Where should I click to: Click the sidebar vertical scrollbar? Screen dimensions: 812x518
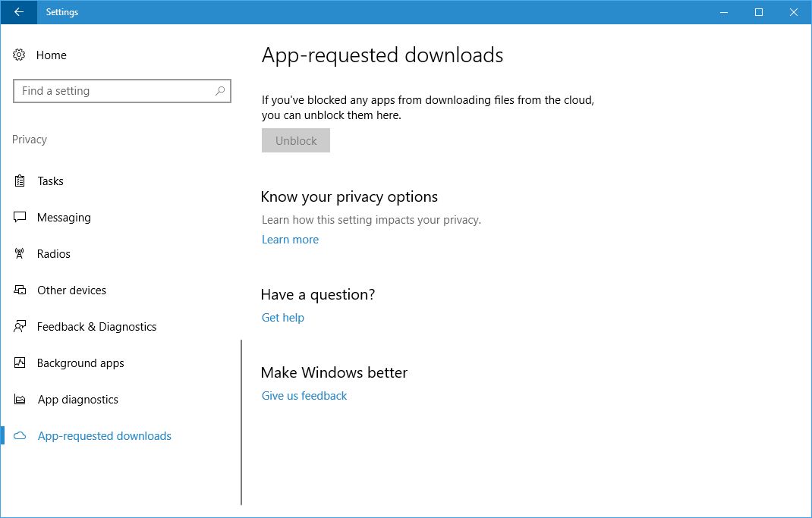tap(241, 422)
